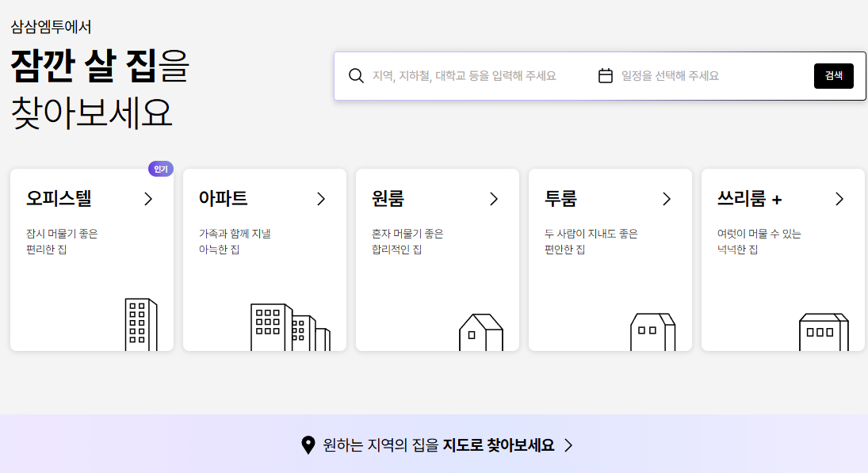Click the 인기 badge on the 오피스텔 card
Viewport: 868px width, 473px height.
coord(161,169)
